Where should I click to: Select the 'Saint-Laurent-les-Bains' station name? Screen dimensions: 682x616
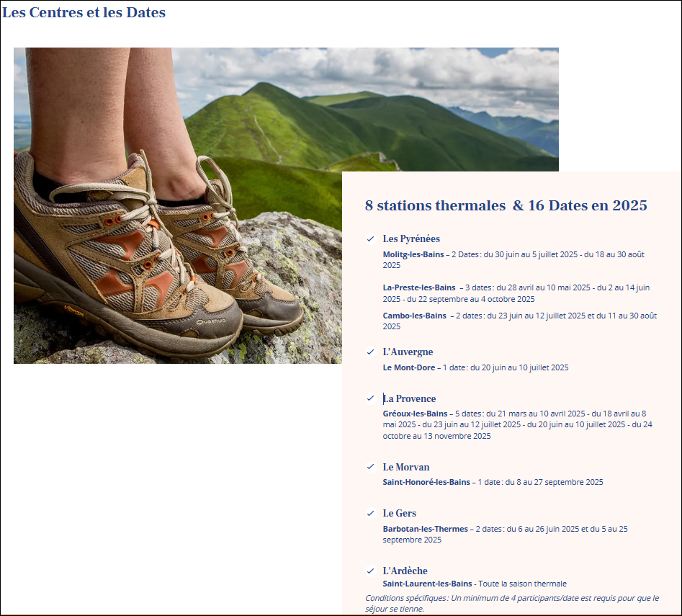(x=427, y=584)
